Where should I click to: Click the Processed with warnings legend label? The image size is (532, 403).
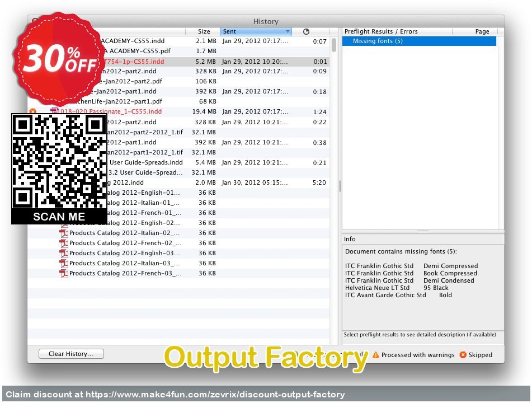(x=418, y=355)
